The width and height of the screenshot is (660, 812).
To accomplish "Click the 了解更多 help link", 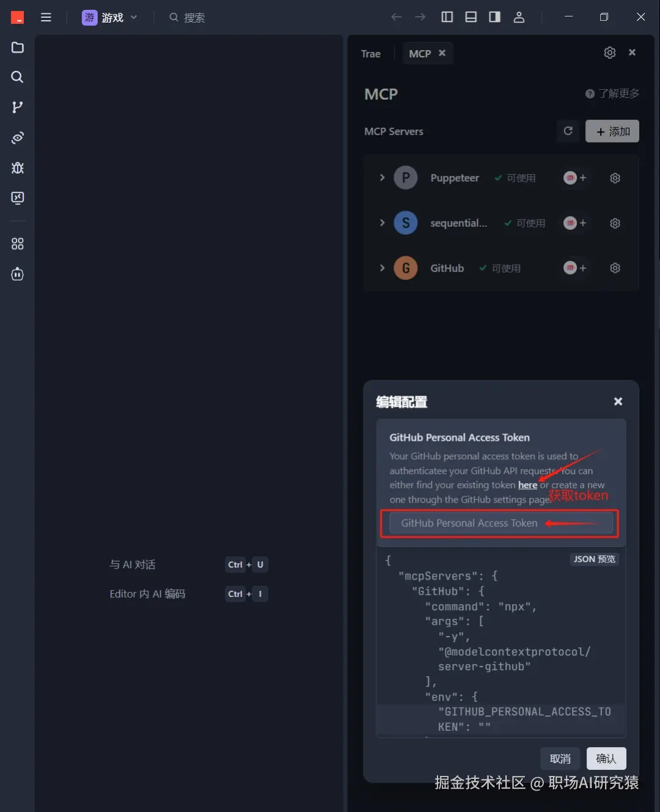I will coord(612,94).
